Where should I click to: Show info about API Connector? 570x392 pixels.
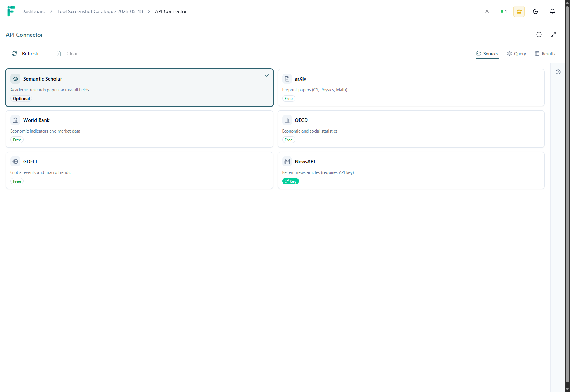point(539,35)
